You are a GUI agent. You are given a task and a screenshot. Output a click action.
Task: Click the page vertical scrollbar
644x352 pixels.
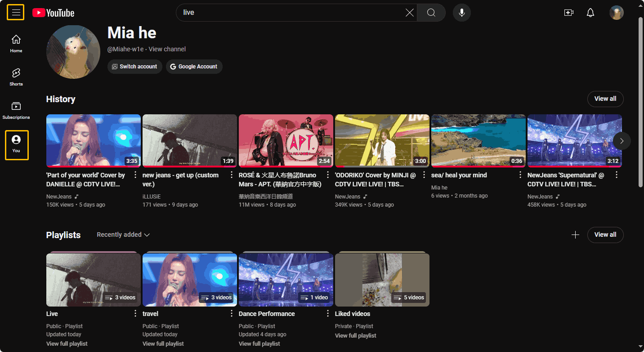click(641, 101)
